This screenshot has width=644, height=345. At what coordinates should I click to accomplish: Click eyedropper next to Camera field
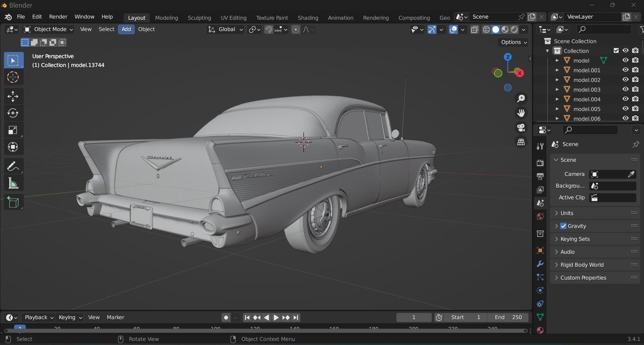pyautogui.click(x=631, y=174)
